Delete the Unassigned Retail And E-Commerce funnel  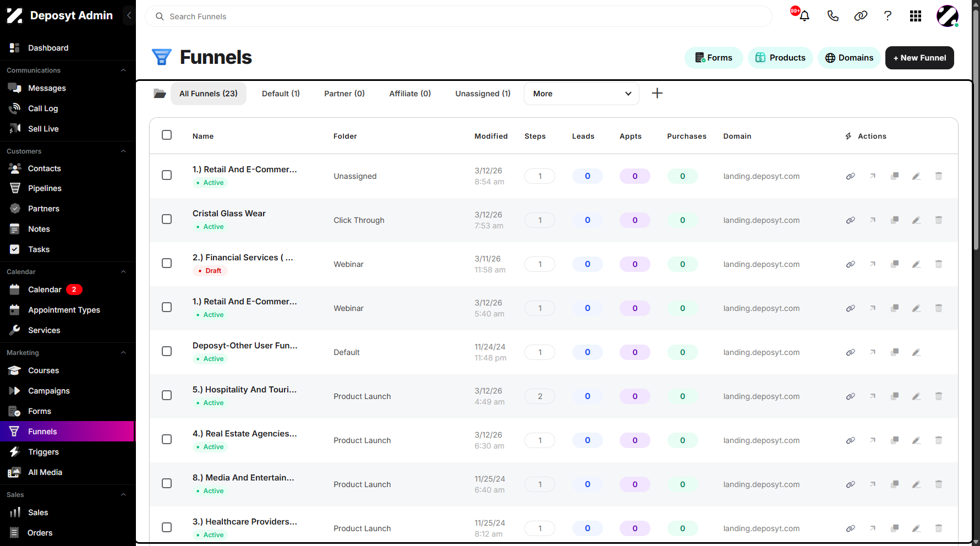tap(939, 176)
